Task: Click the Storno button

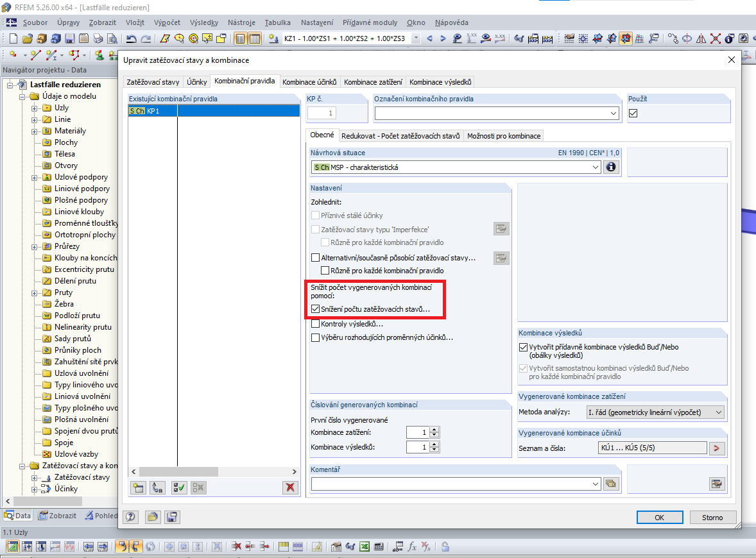Action: (x=712, y=517)
